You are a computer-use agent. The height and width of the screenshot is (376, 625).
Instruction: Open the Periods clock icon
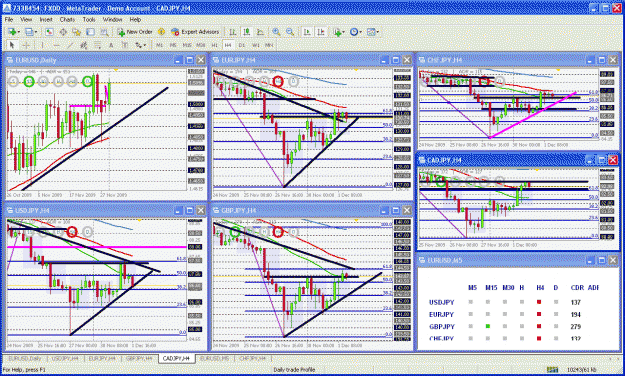pos(354,32)
